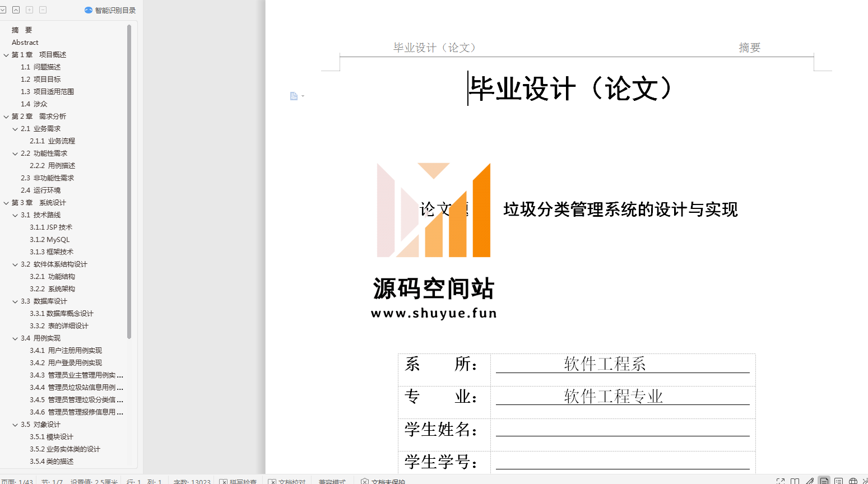
Task: Click the full-screen icon in status bar
Action: (x=781, y=481)
